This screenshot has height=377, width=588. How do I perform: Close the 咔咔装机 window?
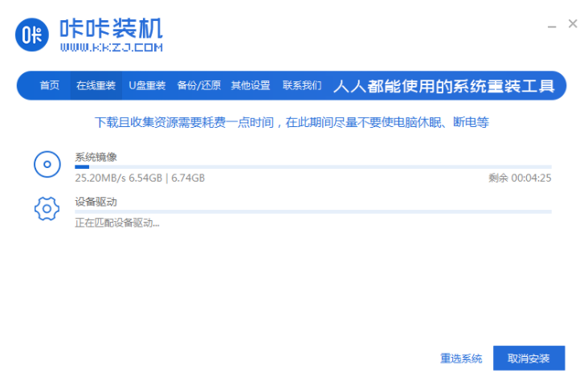[x=573, y=24]
